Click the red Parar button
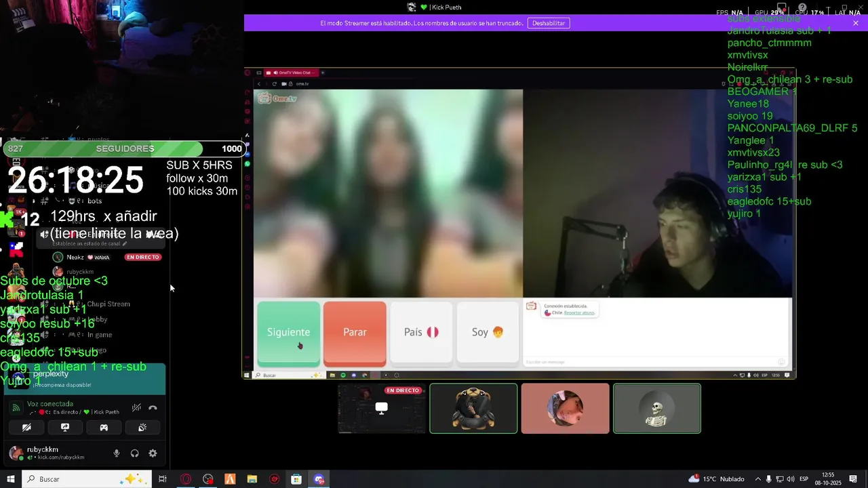 click(x=355, y=333)
